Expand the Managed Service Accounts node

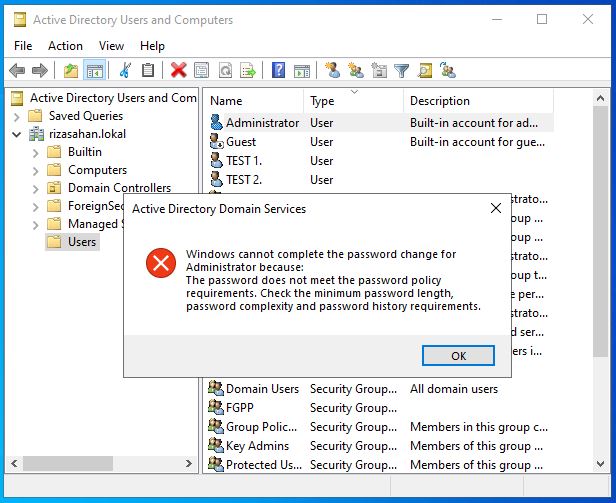point(35,225)
